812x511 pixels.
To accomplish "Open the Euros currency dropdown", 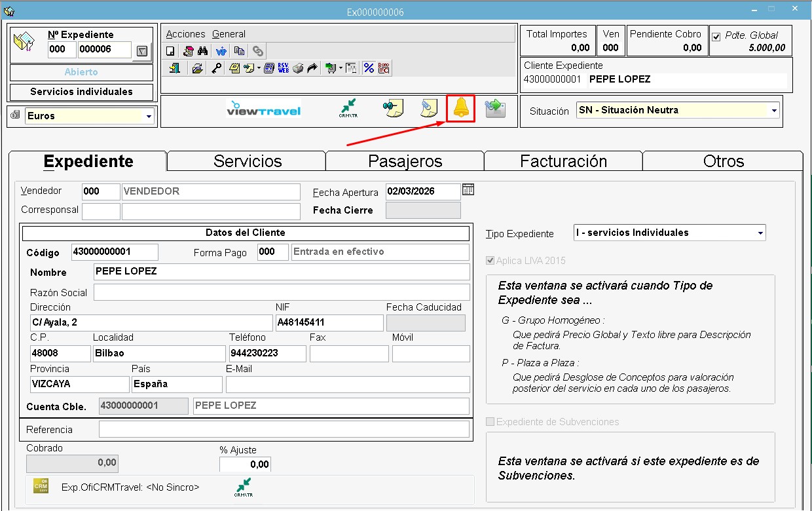I will (x=149, y=117).
